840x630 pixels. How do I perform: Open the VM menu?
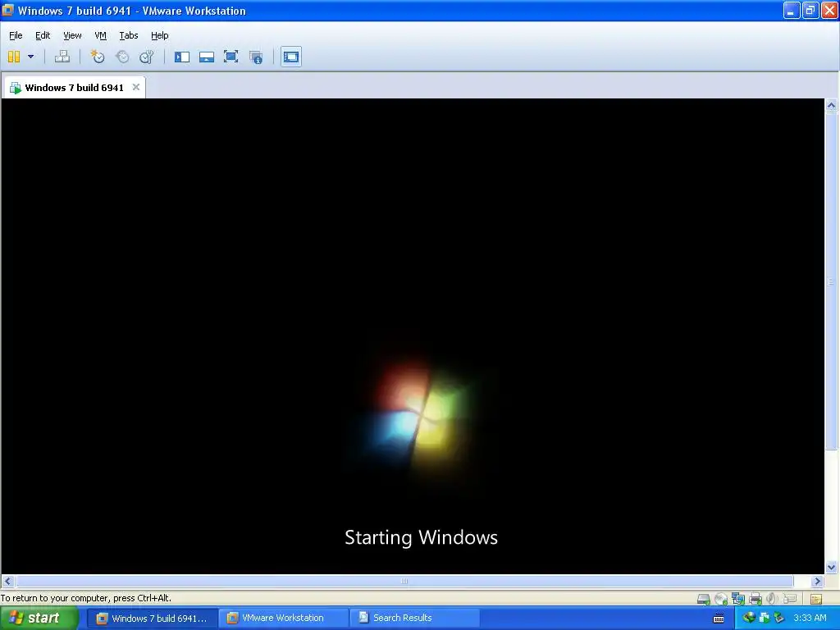pyautogui.click(x=100, y=35)
